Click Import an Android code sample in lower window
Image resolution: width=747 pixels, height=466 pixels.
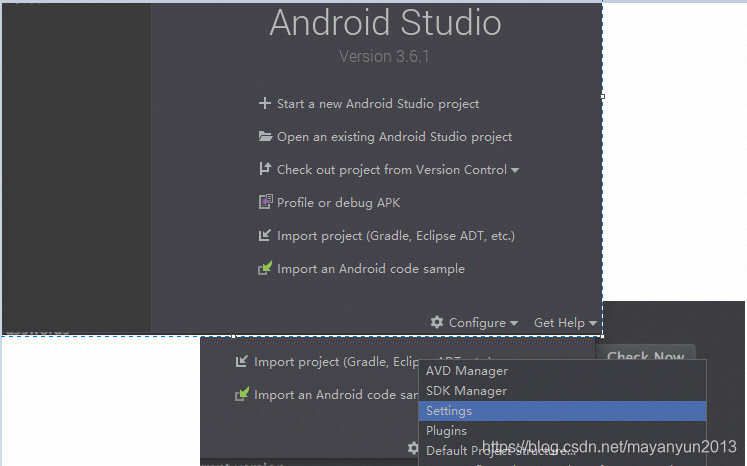click(x=336, y=395)
